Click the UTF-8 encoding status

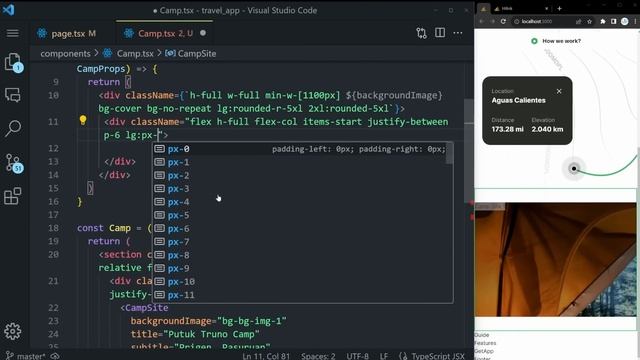point(358,356)
